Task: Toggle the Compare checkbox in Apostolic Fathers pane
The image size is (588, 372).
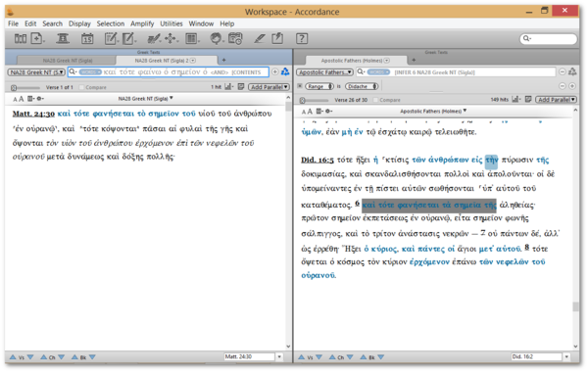Action: pyautogui.click(x=375, y=100)
